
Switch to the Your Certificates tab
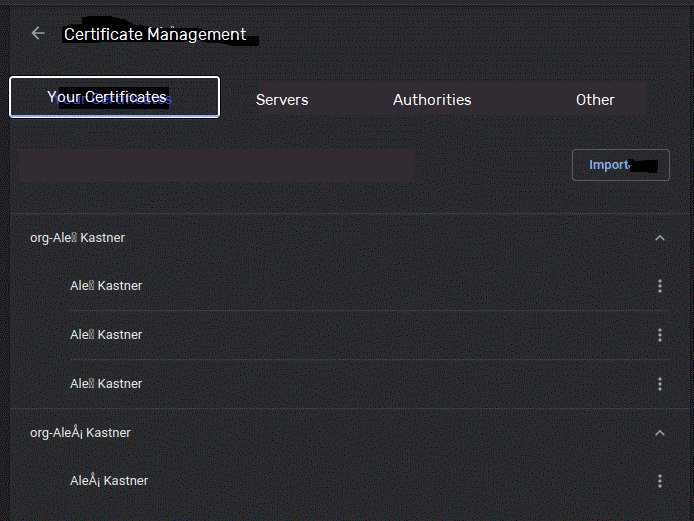tap(114, 97)
